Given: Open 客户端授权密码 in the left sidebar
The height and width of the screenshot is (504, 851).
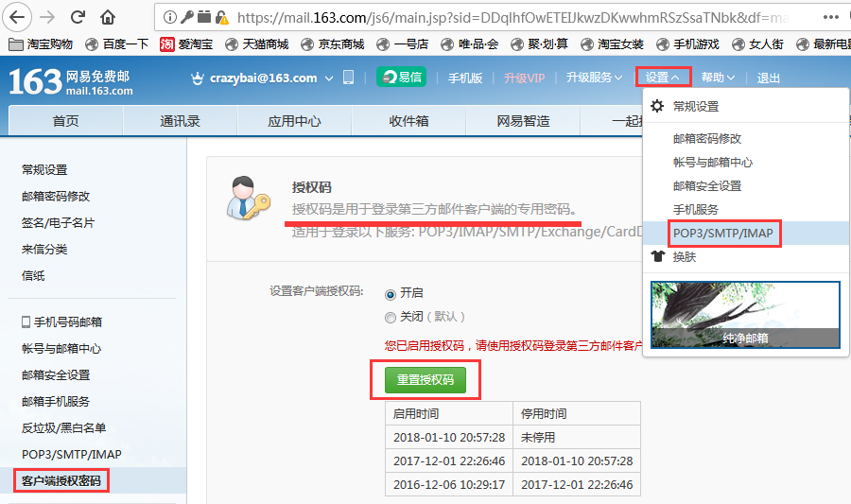Looking at the screenshot, I should point(61,480).
